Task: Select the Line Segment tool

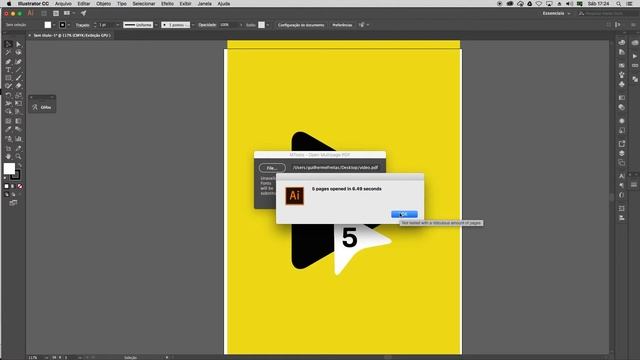Action: click(x=18, y=70)
